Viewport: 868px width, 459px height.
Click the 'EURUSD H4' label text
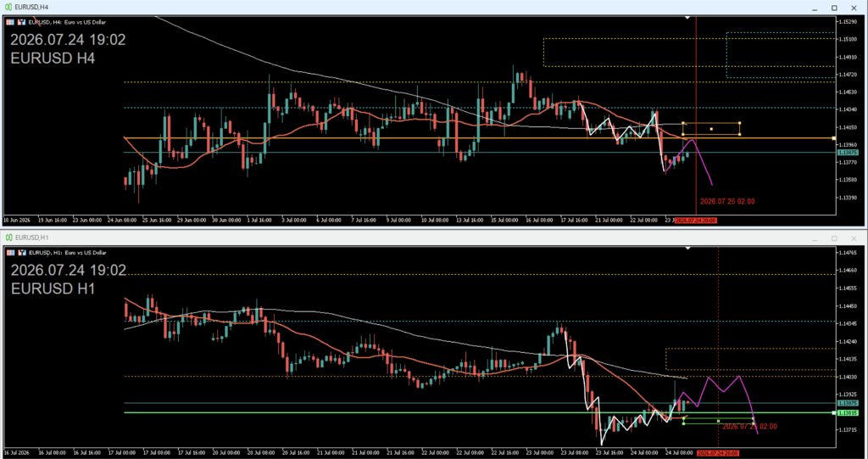click(x=53, y=59)
